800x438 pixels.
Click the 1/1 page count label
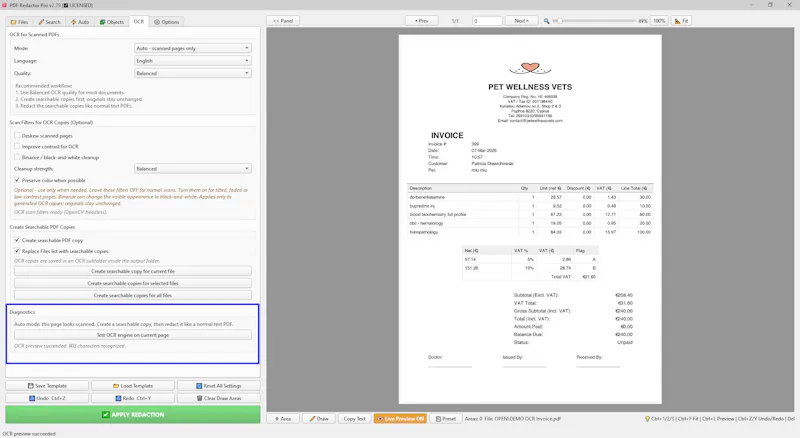click(x=455, y=21)
